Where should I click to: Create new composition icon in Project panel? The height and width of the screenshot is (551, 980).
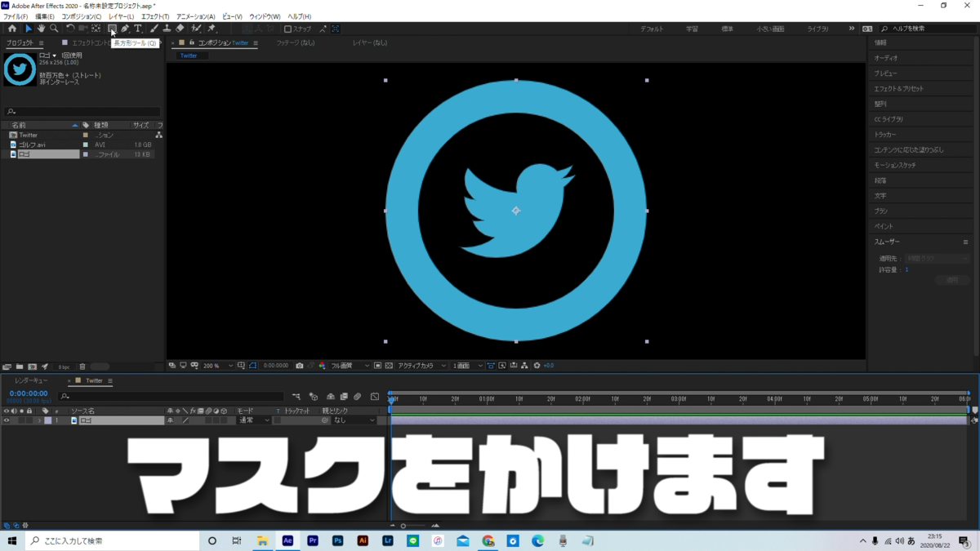32,367
